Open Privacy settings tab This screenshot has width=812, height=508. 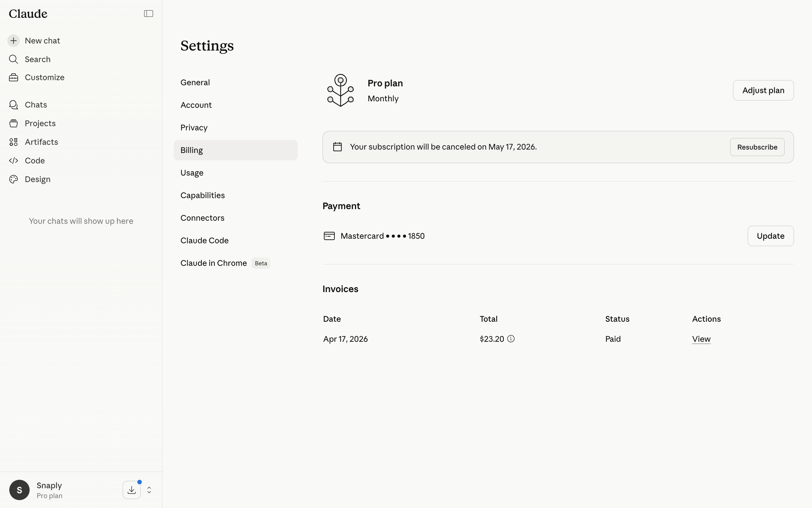[x=235, y=127]
